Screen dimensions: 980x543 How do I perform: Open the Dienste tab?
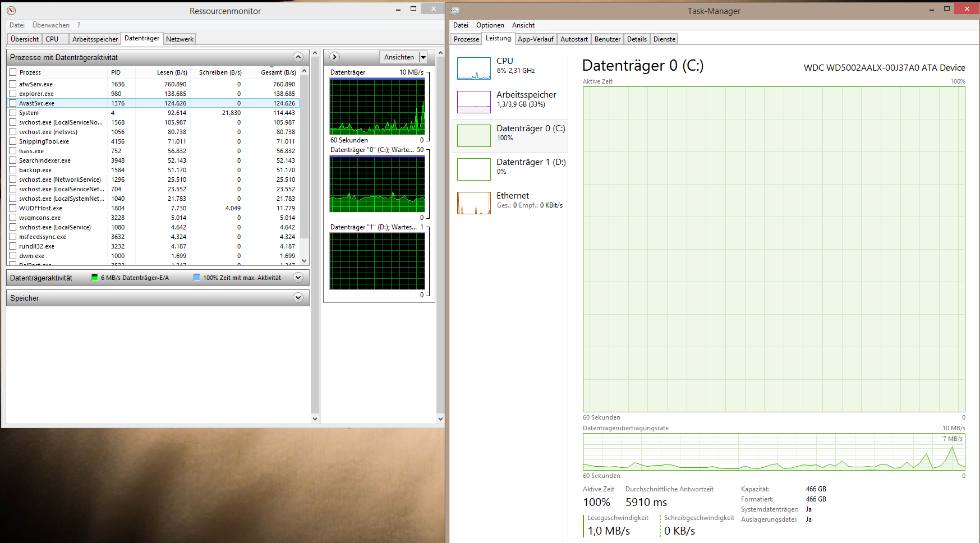(664, 39)
